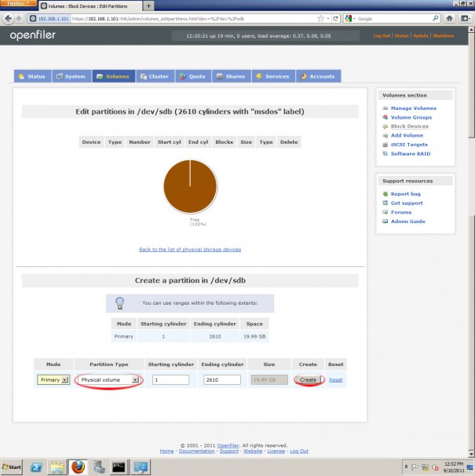
Task: Click the openfiler logo
Action: tap(32, 35)
